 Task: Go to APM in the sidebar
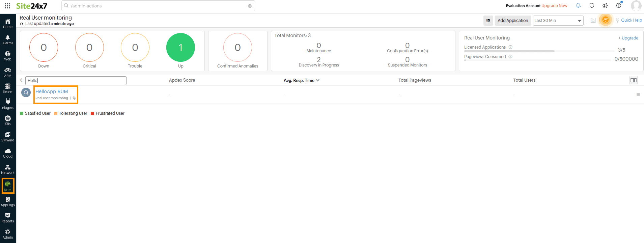coord(8,72)
